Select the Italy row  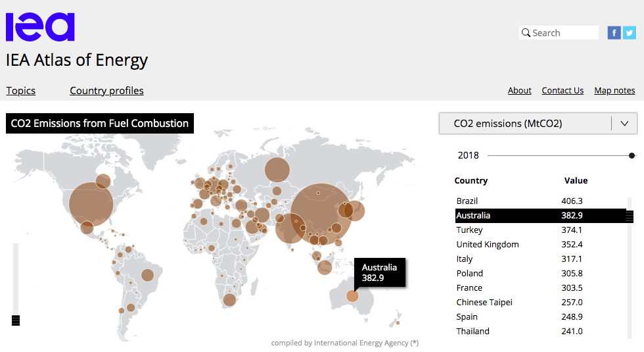coord(540,259)
